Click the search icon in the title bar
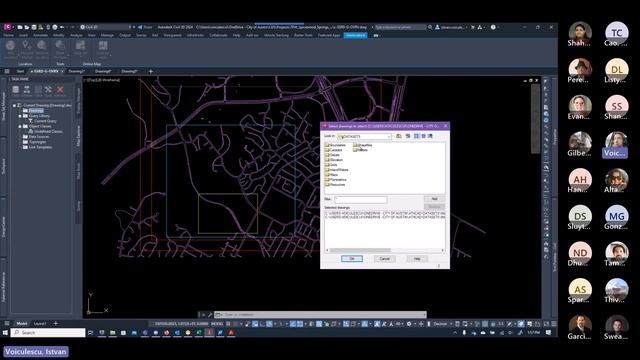The height and width of the screenshot is (360, 640). tap(430, 27)
